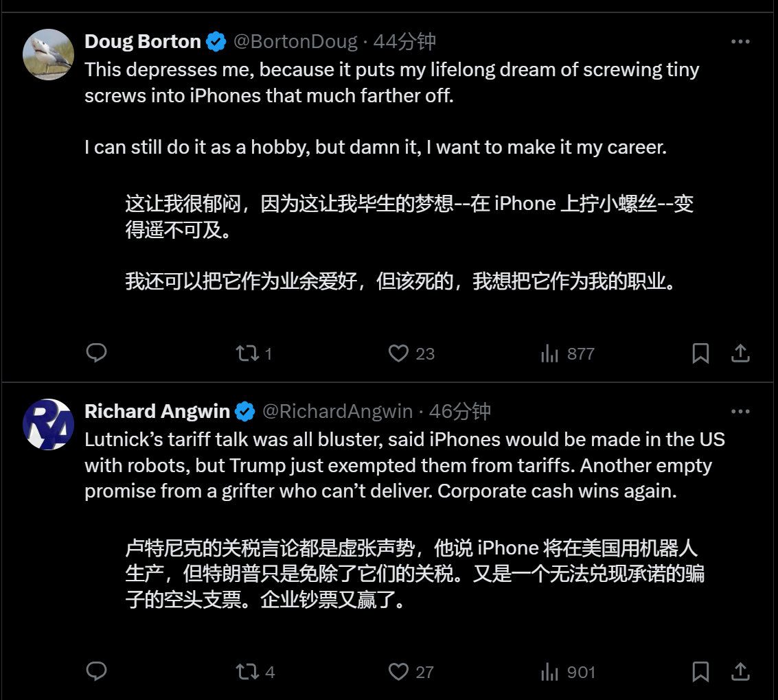Bookmark Doug Borton's post
The width and height of the screenshot is (778, 700).
tap(700, 353)
